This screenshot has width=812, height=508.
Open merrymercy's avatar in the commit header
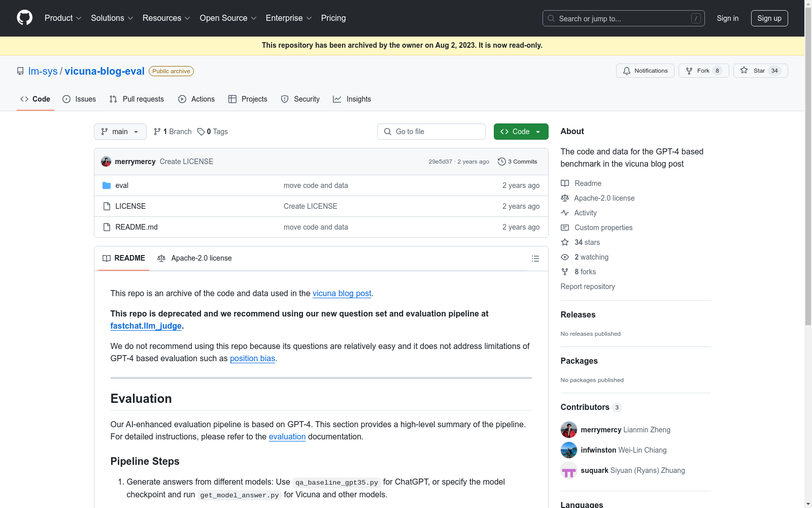[x=106, y=162]
